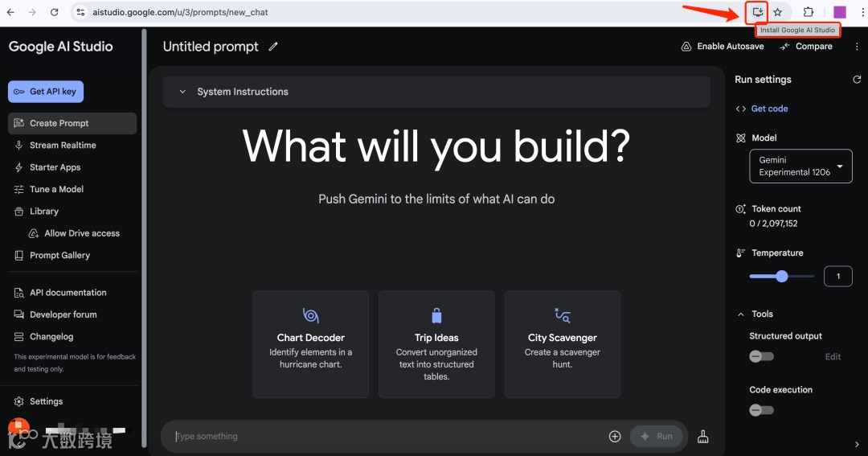The width and height of the screenshot is (868, 456).
Task: Click the Enable Autosave drive icon
Action: pyautogui.click(x=686, y=47)
